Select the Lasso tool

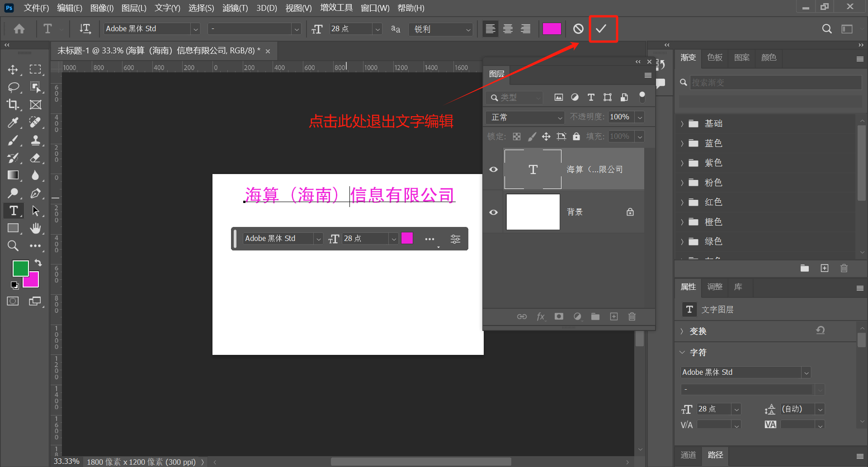click(14, 87)
